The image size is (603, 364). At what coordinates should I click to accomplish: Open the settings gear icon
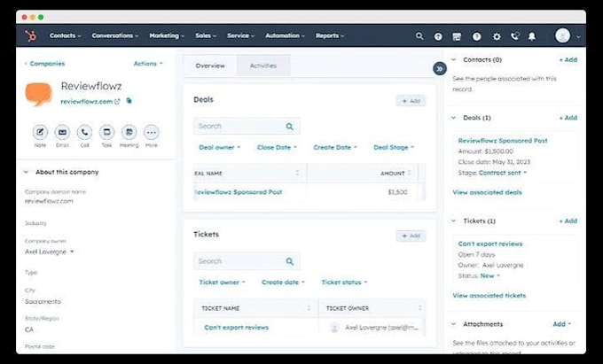point(497,36)
